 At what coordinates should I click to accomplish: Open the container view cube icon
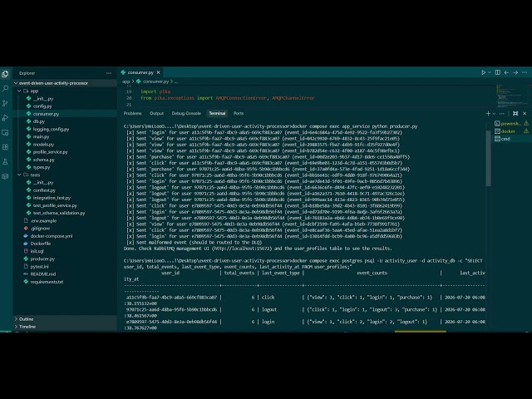pyautogui.click(x=5, y=176)
